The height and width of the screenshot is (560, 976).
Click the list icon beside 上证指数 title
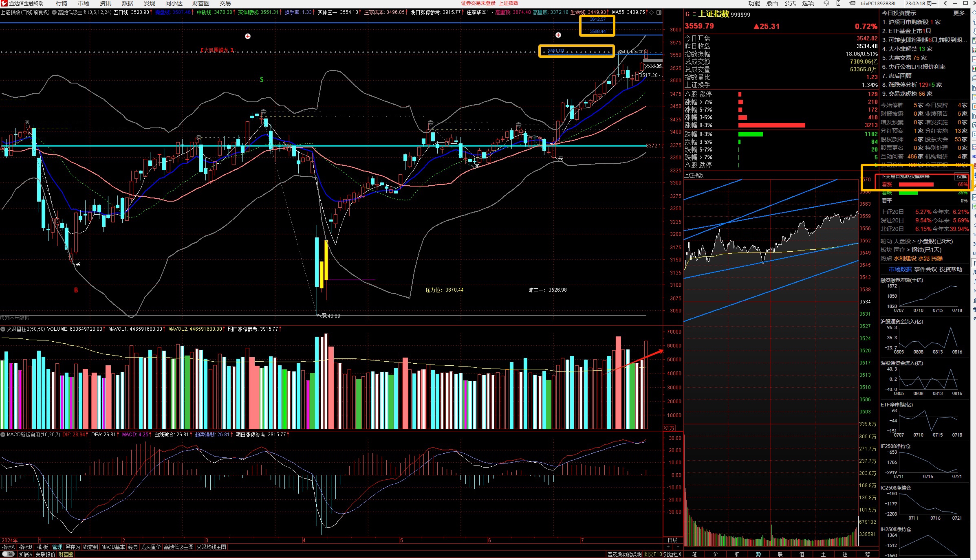click(694, 14)
